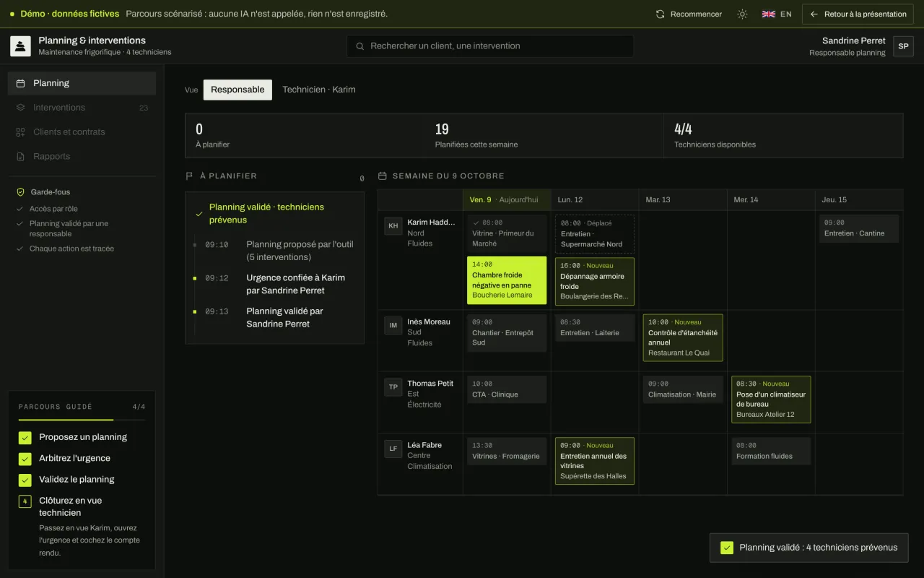The image size is (924, 578).
Task: Click the search field for clients
Action: (x=490, y=46)
